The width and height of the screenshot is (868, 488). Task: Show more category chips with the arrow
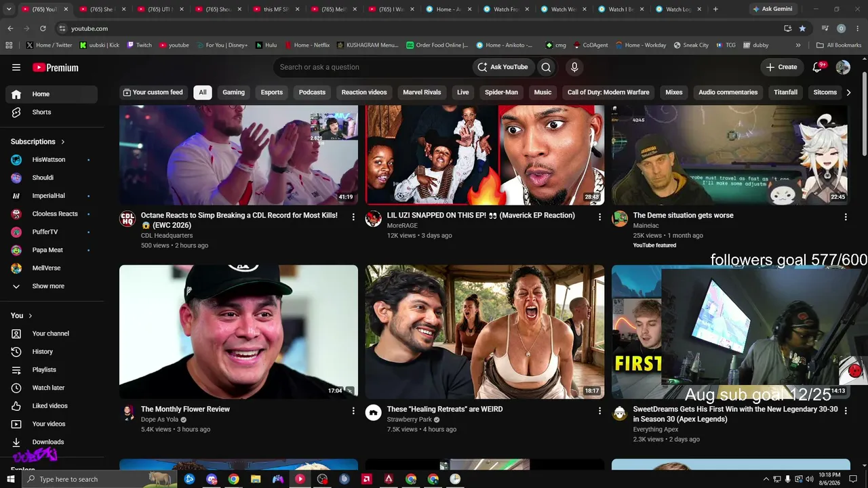click(848, 92)
